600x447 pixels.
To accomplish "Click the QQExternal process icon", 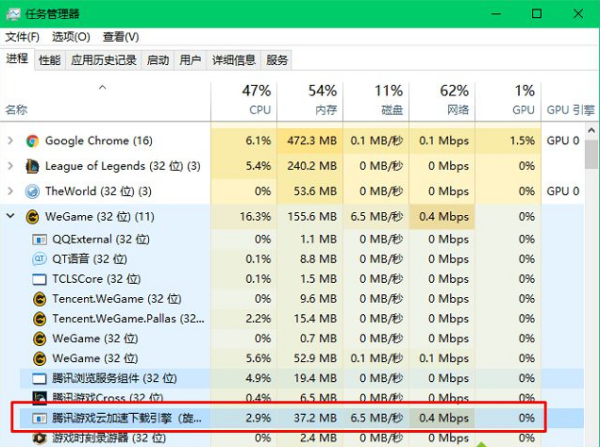I will coord(39,240).
